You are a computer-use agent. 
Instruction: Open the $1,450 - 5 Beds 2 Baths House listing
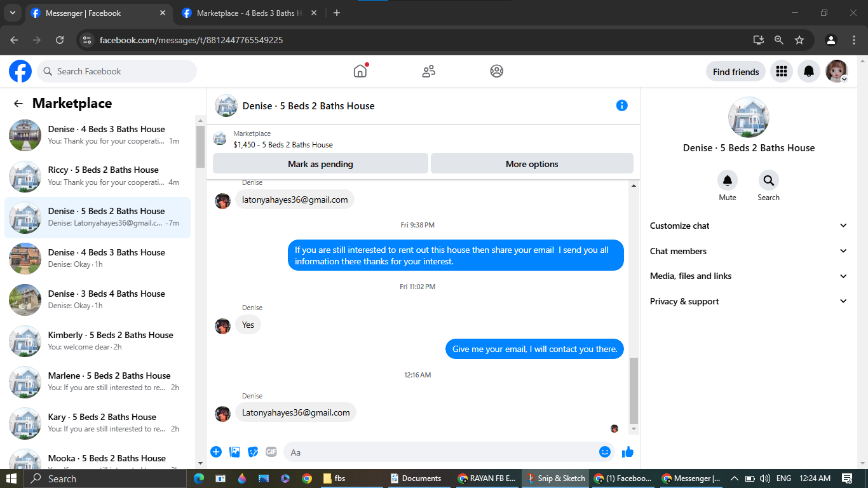point(283,145)
